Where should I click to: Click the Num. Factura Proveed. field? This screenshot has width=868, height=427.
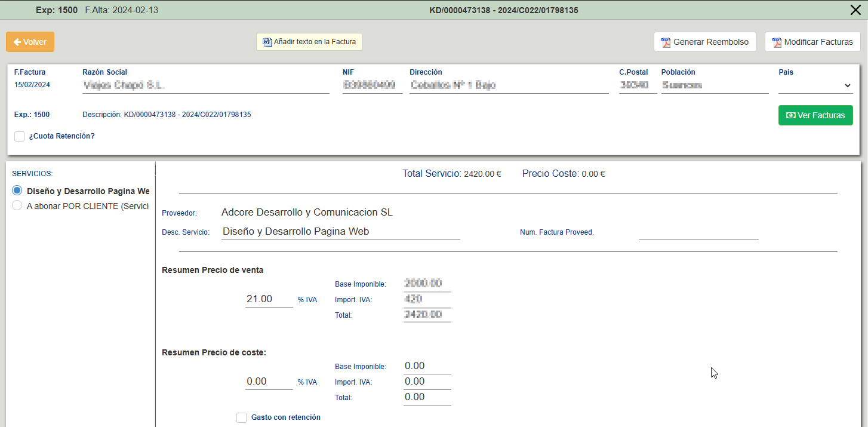click(698, 232)
